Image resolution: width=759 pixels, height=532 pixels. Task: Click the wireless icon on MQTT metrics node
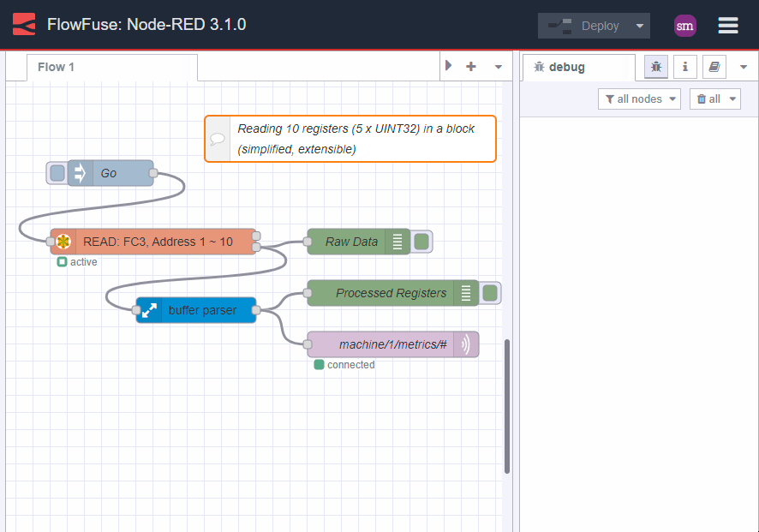point(467,344)
